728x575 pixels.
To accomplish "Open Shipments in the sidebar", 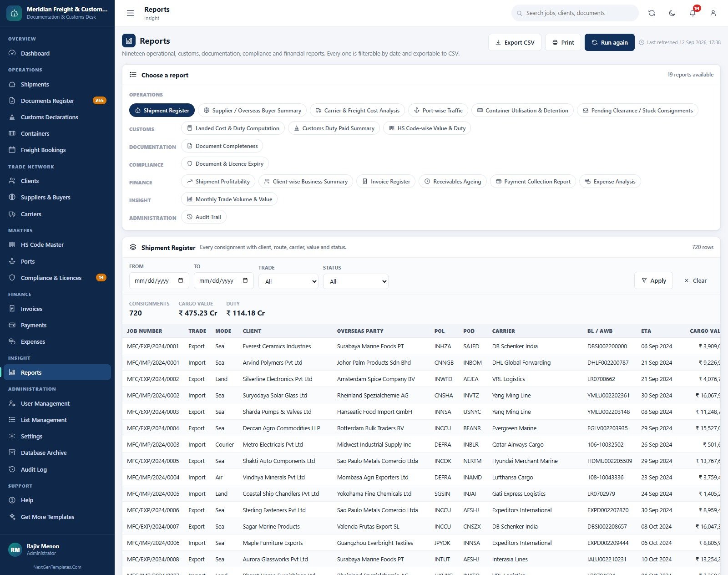I will pos(57,84).
